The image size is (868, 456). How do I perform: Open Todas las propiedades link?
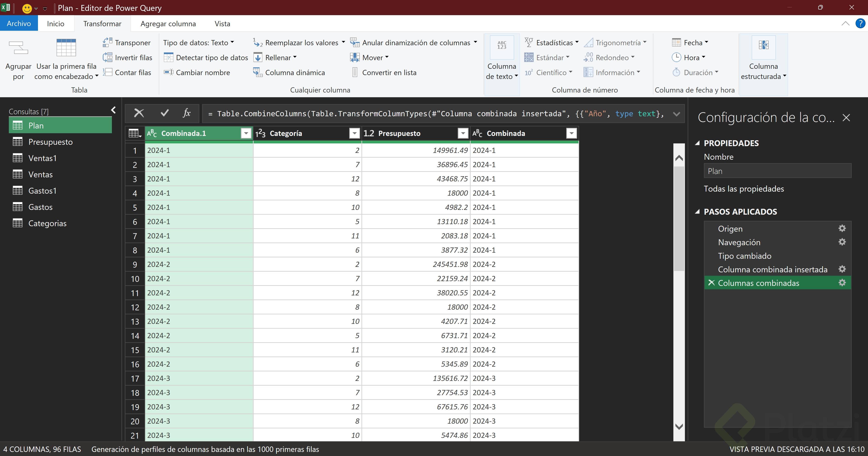(x=744, y=189)
